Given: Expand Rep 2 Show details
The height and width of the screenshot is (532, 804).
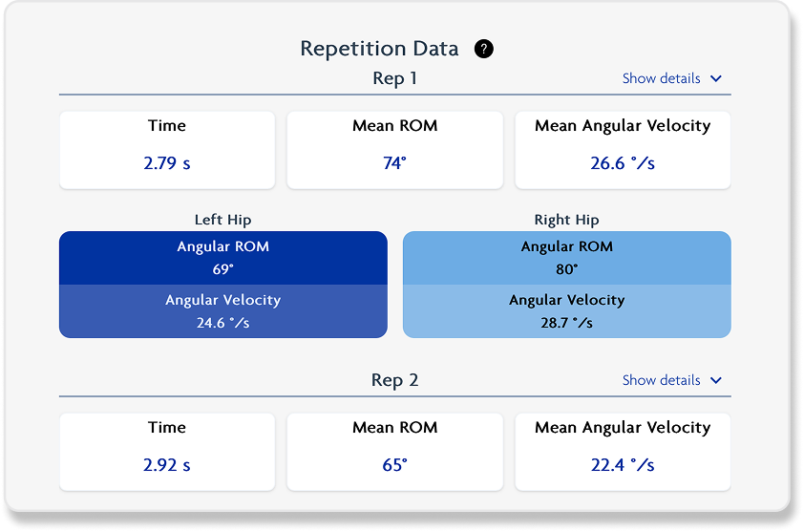Looking at the screenshot, I should point(661,380).
